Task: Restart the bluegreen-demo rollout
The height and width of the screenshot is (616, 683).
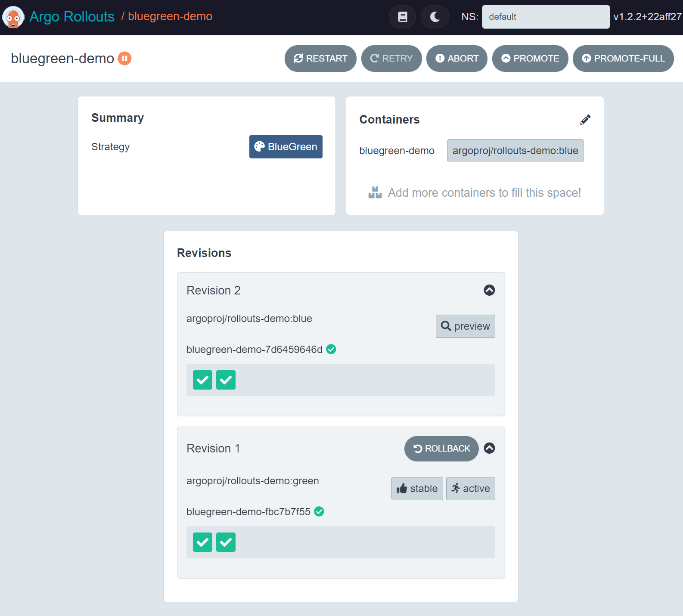Action: [320, 59]
